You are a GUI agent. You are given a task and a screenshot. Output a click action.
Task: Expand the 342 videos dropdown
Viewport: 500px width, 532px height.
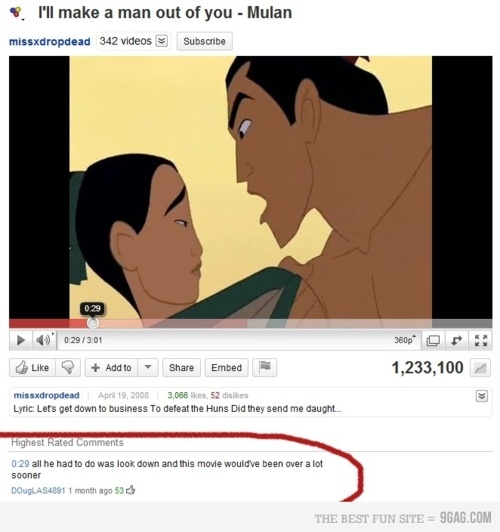(161, 41)
